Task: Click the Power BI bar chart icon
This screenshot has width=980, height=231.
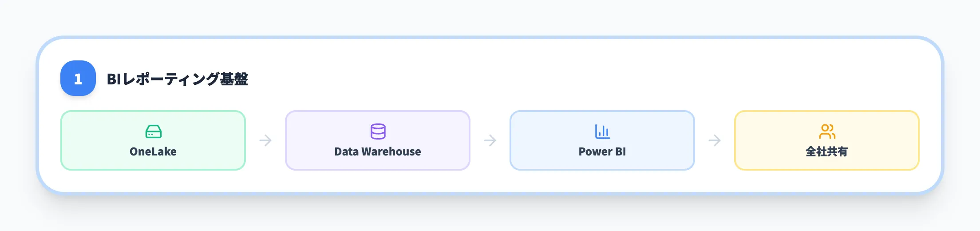Action: click(x=602, y=131)
